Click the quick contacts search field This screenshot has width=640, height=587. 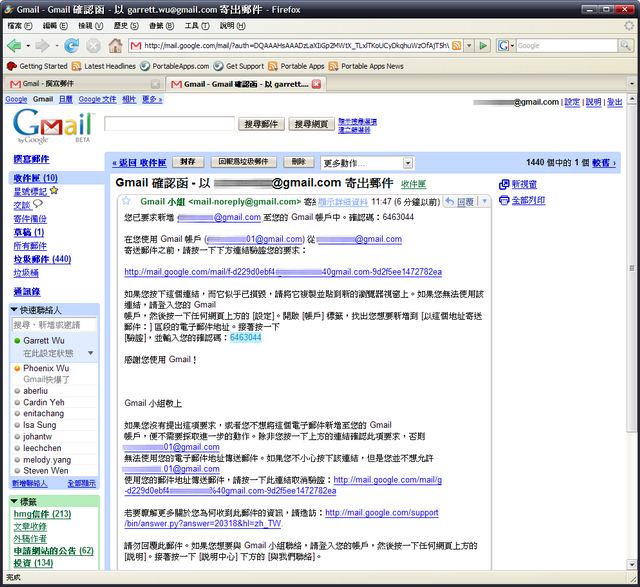[x=54, y=325]
